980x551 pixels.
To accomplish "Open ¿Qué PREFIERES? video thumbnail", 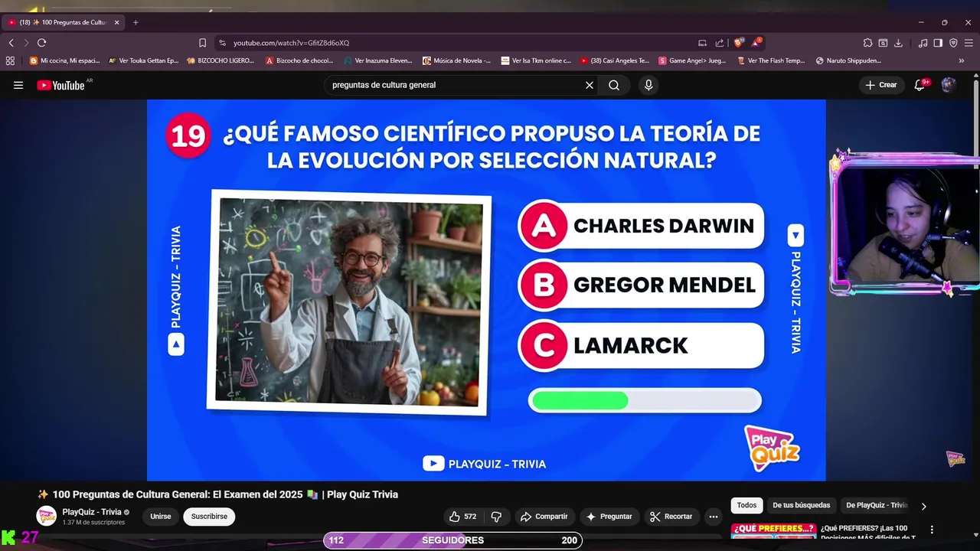I will point(773,531).
